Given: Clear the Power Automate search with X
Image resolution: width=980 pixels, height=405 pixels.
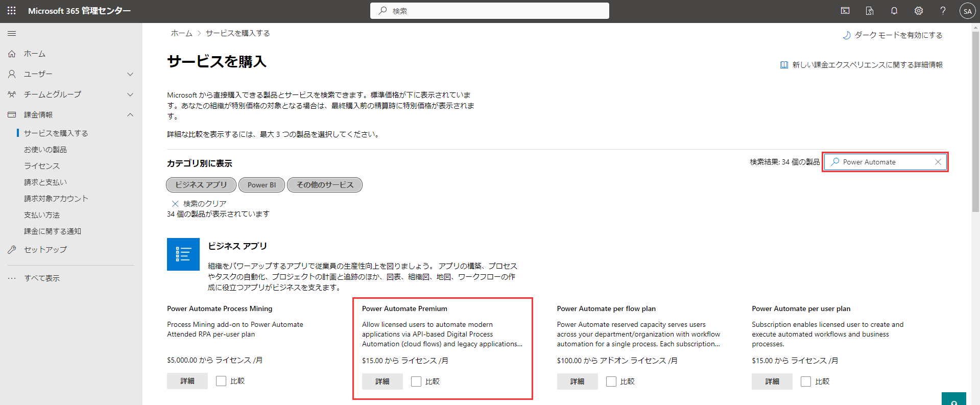Looking at the screenshot, I should [938, 162].
